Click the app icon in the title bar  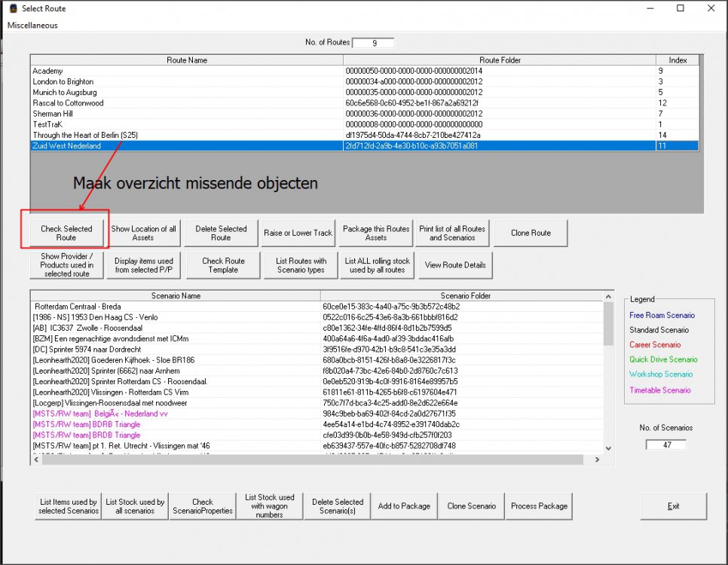(x=13, y=9)
